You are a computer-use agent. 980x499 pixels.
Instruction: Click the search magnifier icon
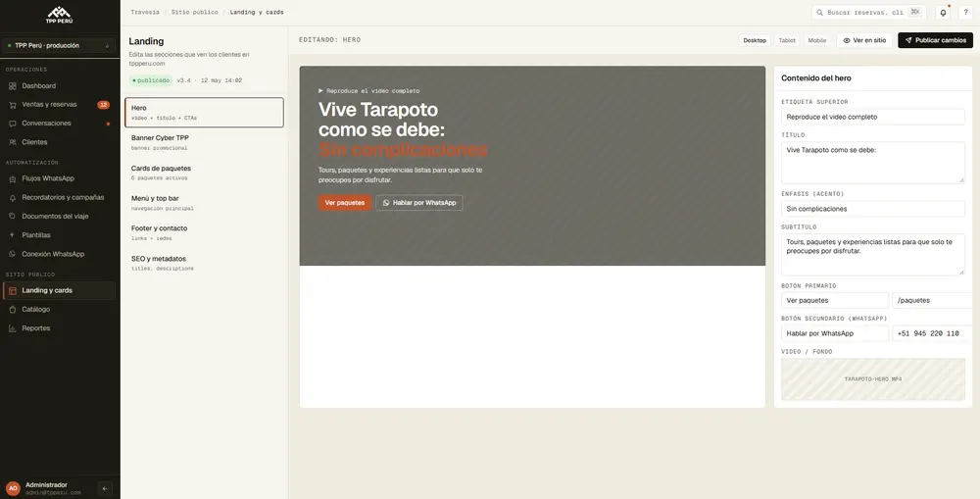[x=819, y=12]
